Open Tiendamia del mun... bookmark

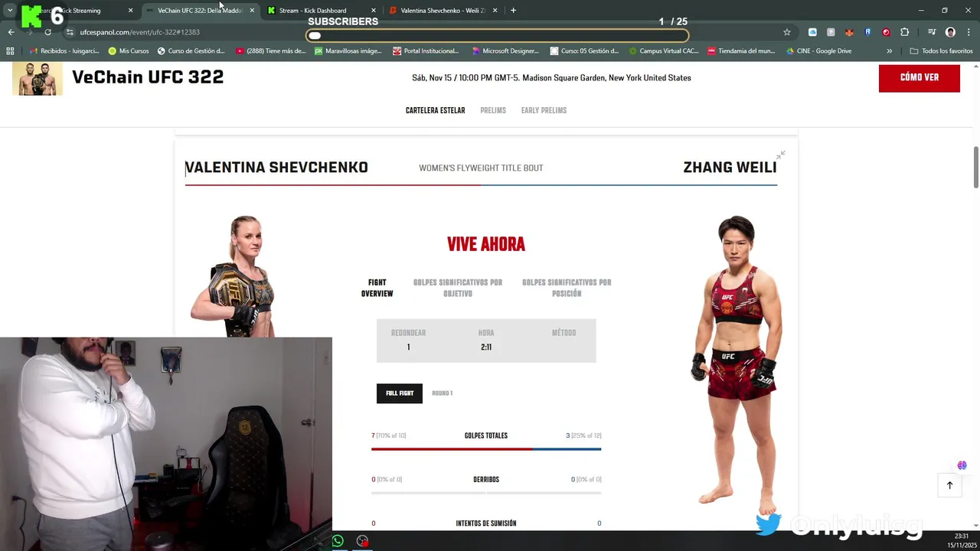point(741,51)
